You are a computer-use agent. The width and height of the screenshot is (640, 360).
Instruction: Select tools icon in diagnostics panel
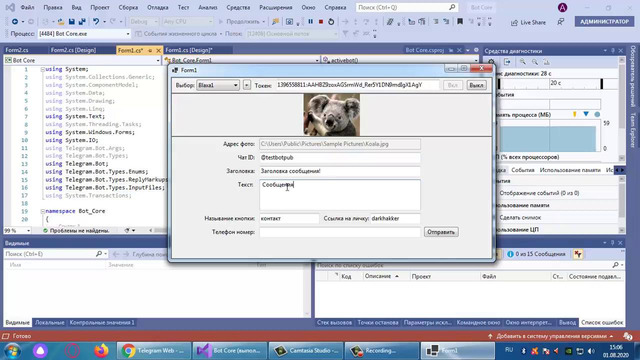[x=491, y=62]
